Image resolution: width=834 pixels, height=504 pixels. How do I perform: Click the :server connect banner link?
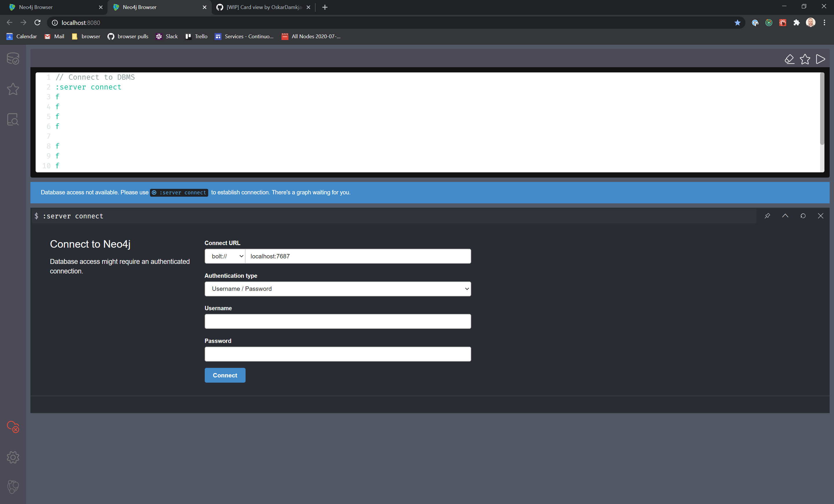pyautogui.click(x=179, y=193)
